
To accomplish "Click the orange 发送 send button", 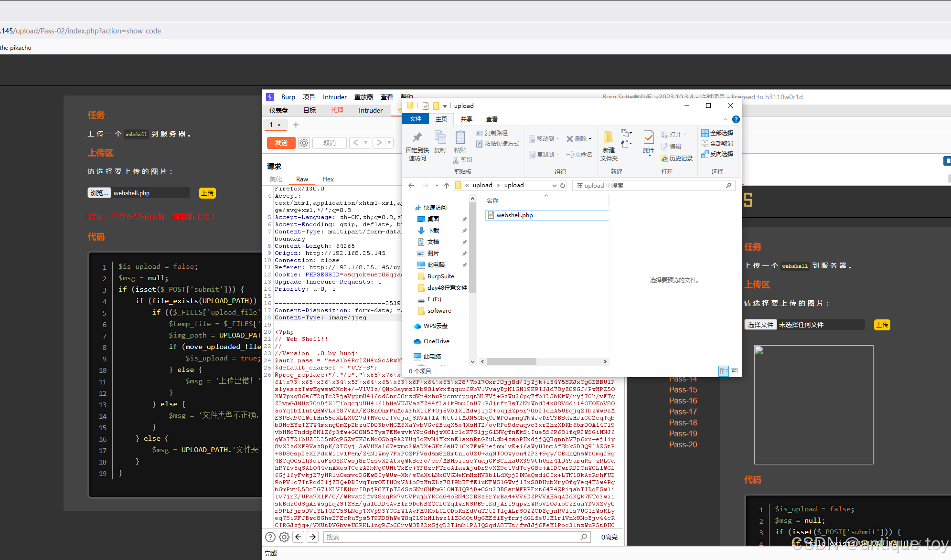I will pos(281,143).
